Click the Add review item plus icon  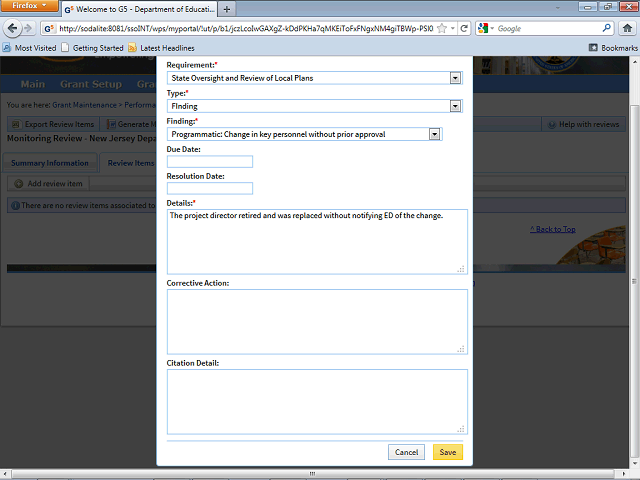(18, 184)
